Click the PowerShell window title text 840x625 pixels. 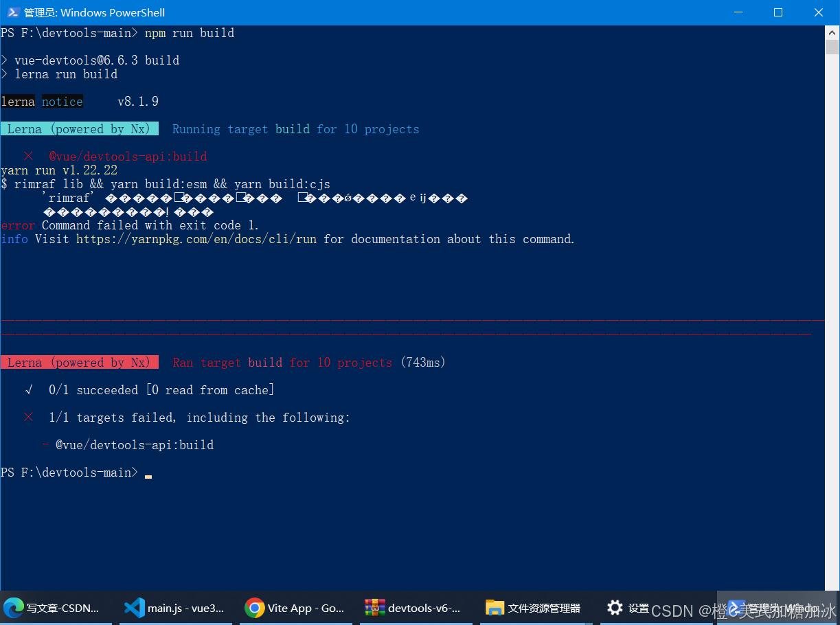[x=95, y=12]
